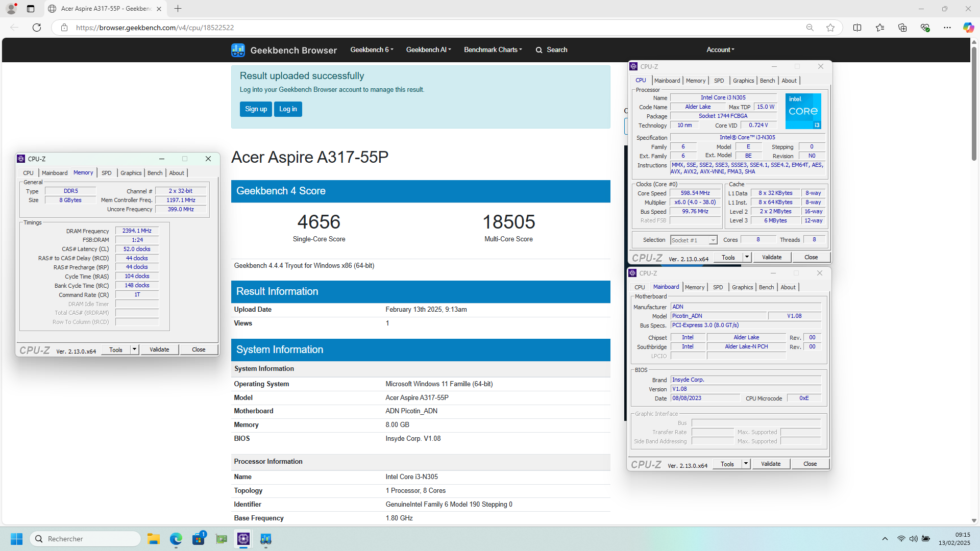
Task: Click the page vertical scrollbar thumb
Action: click(974, 104)
